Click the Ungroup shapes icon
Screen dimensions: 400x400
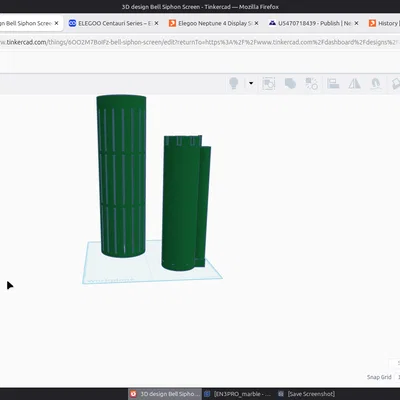point(312,84)
